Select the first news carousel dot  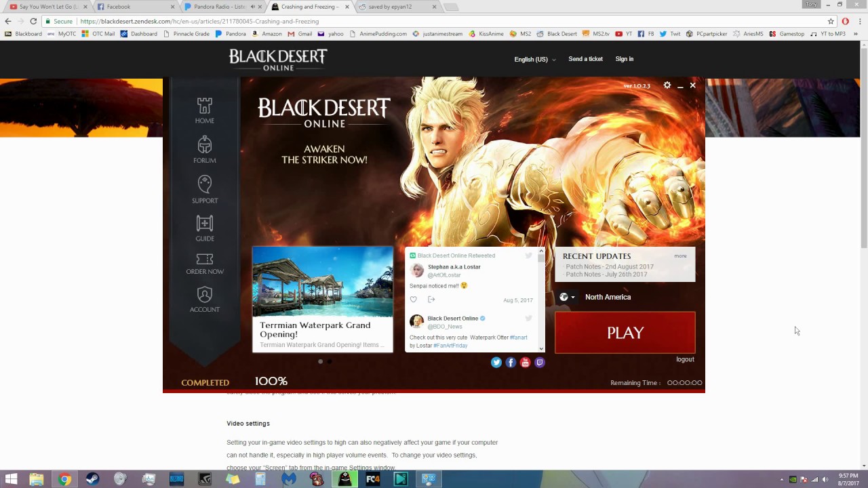tap(321, 361)
